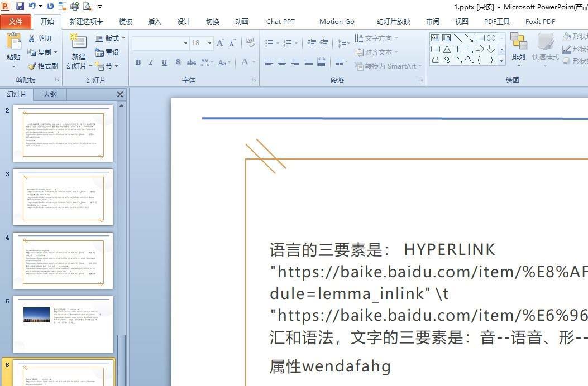
Task: Open the Insert (插入) ribbon tab
Action: [154, 21]
